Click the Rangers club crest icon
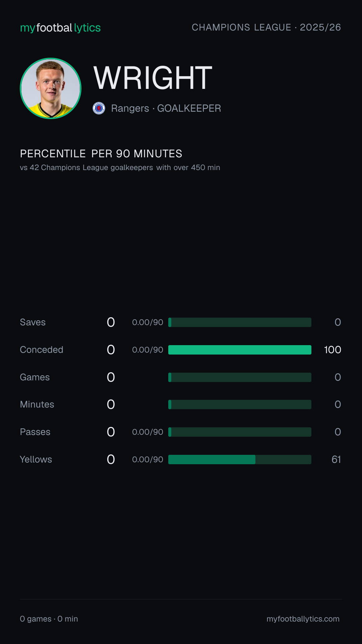Screen dimensions: 362x644 pos(99,108)
